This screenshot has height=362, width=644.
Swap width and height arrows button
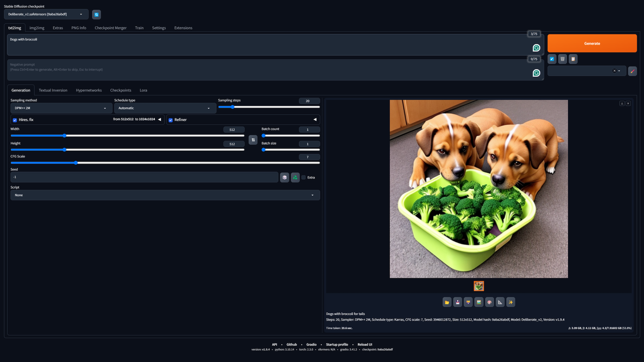(253, 140)
